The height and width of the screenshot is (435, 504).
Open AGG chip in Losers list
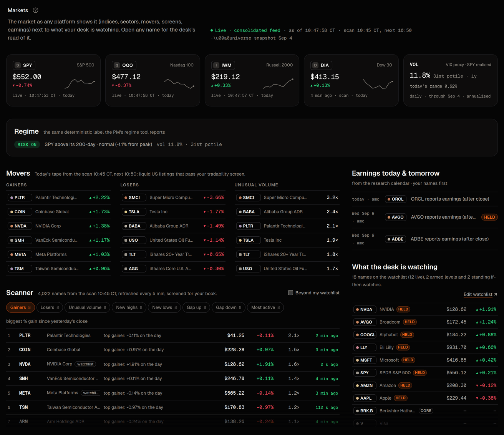134,269
